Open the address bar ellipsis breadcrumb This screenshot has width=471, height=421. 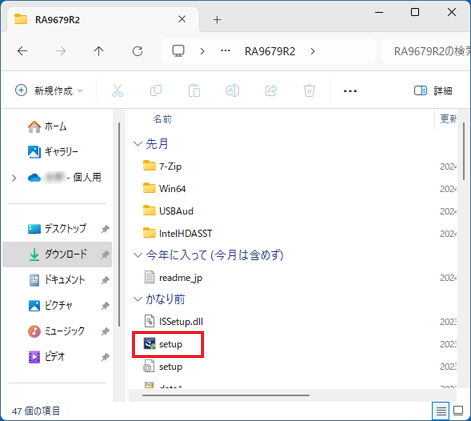[x=225, y=51]
